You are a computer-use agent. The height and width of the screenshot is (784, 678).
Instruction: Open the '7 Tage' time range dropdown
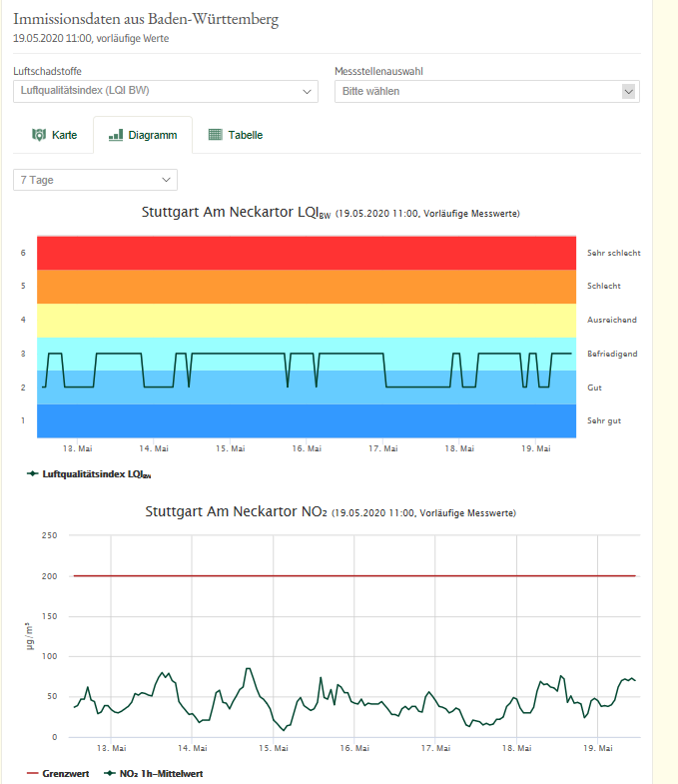(96, 180)
